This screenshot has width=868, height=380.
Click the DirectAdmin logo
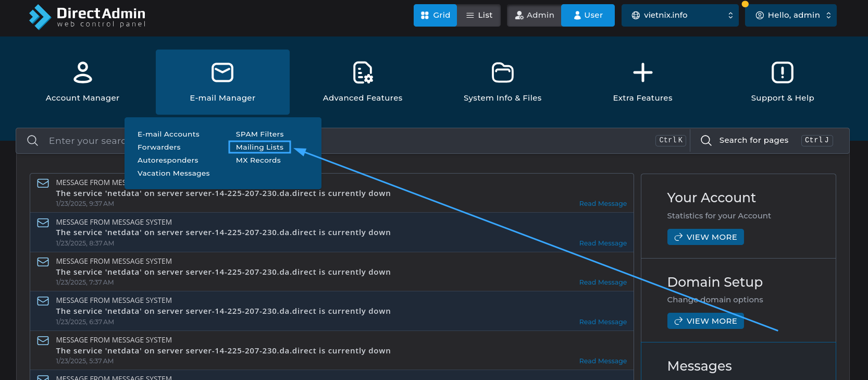click(x=88, y=17)
